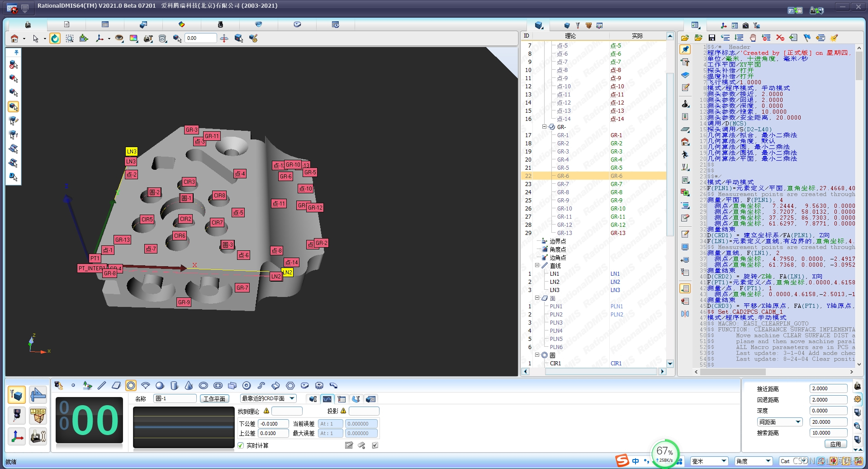Click the recycle bin icon in top toolbar

(x=163, y=38)
